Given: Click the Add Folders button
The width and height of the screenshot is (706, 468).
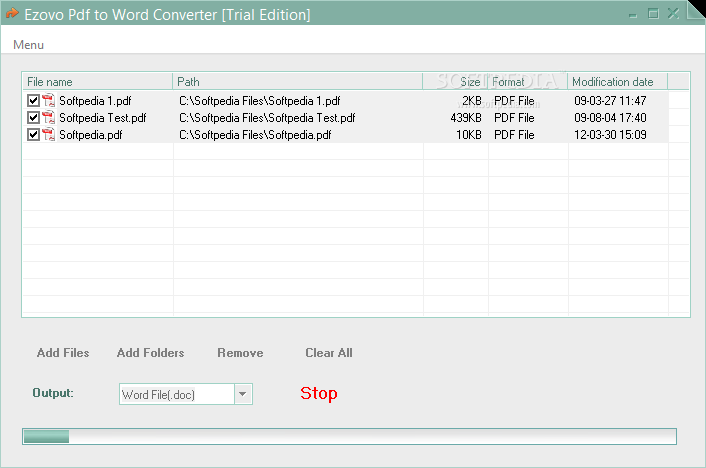Looking at the screenshot, I should (x=150, y=353).
